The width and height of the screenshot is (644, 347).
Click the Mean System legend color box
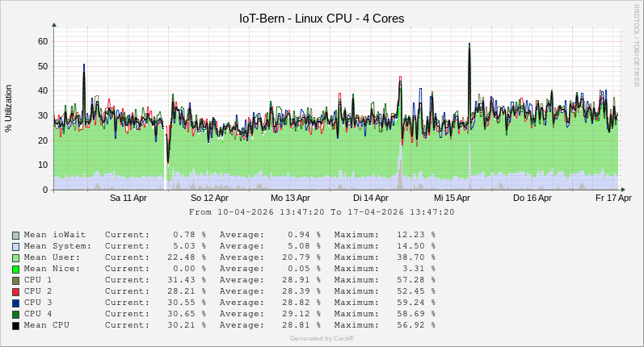click(16, 246)
